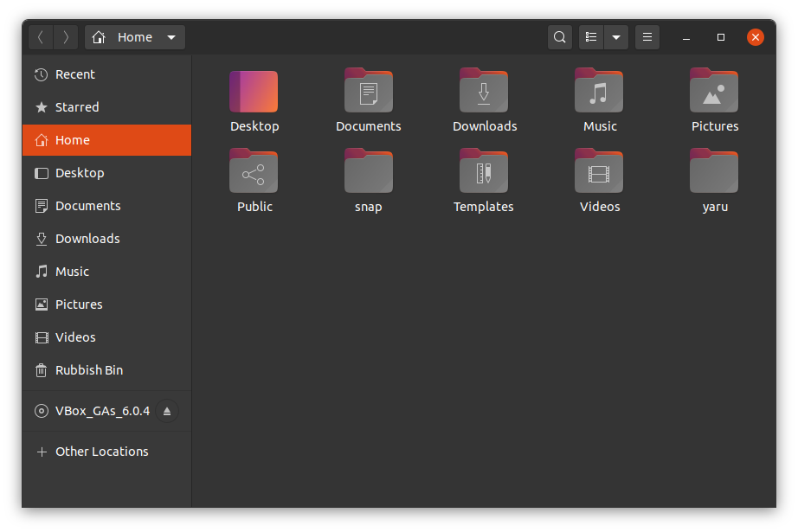Click the Downloads arrow icon in sidebar

tap(42, 239)
